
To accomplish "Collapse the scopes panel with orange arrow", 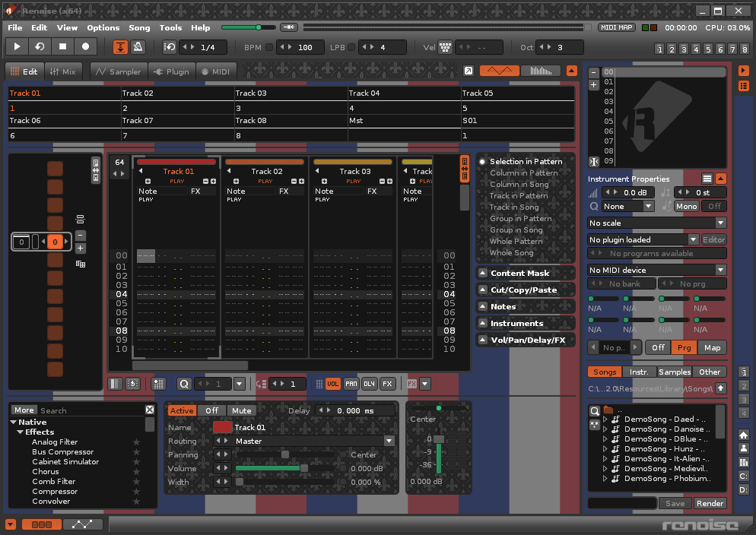I will 572,71.
